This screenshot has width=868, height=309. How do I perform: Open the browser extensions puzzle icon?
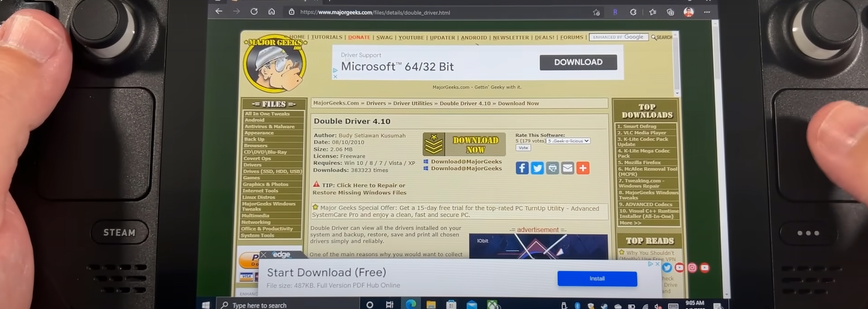[x=633, y=12]
